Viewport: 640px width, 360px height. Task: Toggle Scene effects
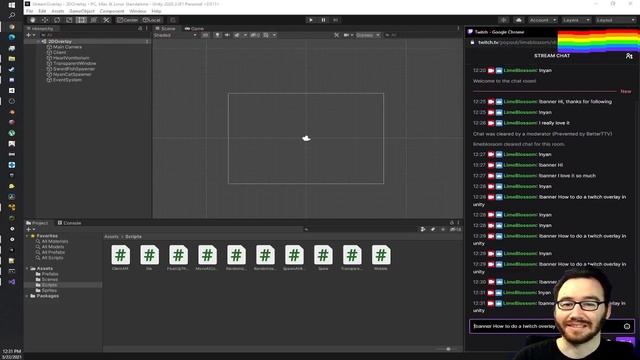237,35
